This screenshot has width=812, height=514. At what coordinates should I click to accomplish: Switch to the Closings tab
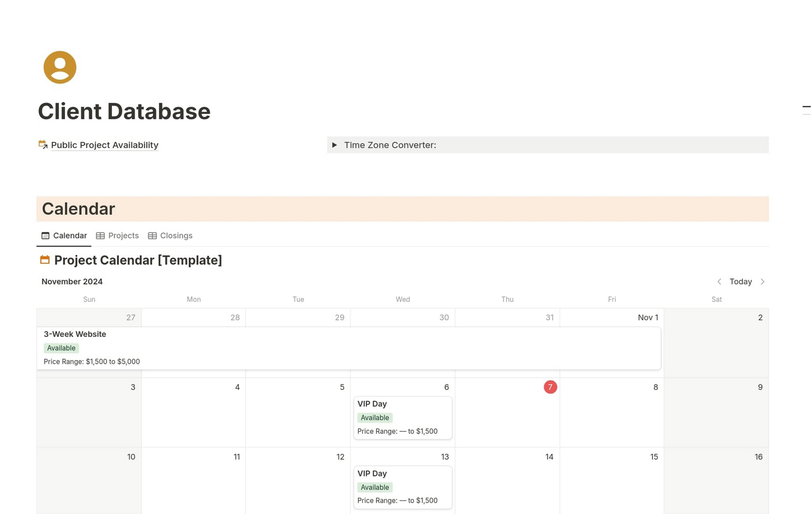176,236
